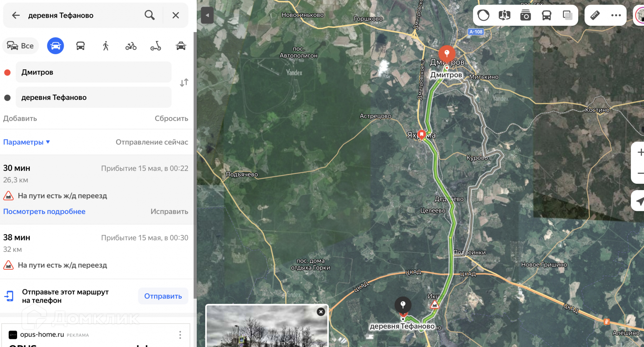Viewport: 644px width, 347px height.
Task: Open 'Посмотреть подробнее' link
Action: [44, 212]
